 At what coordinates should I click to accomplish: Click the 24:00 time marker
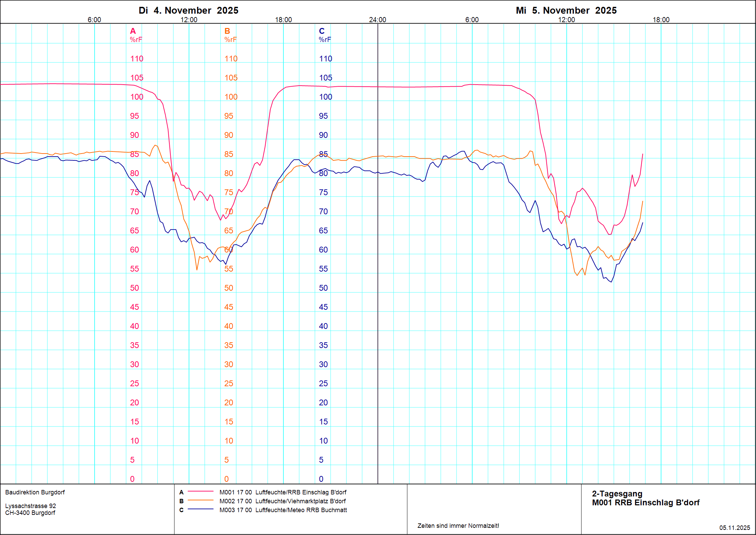(x=377, y=20)
